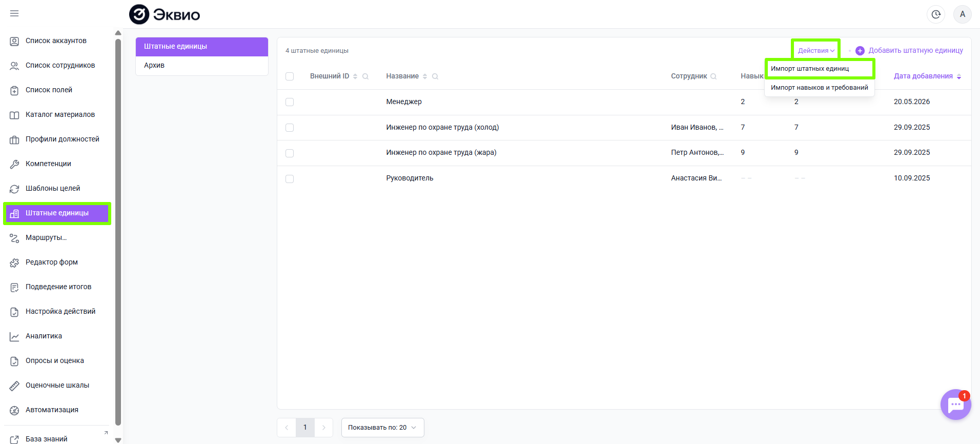This screenshot has width=980, height=444.
Task: Click the employee cell Петр Антонов
Action: pyautogui.click(x=697, y=153)
